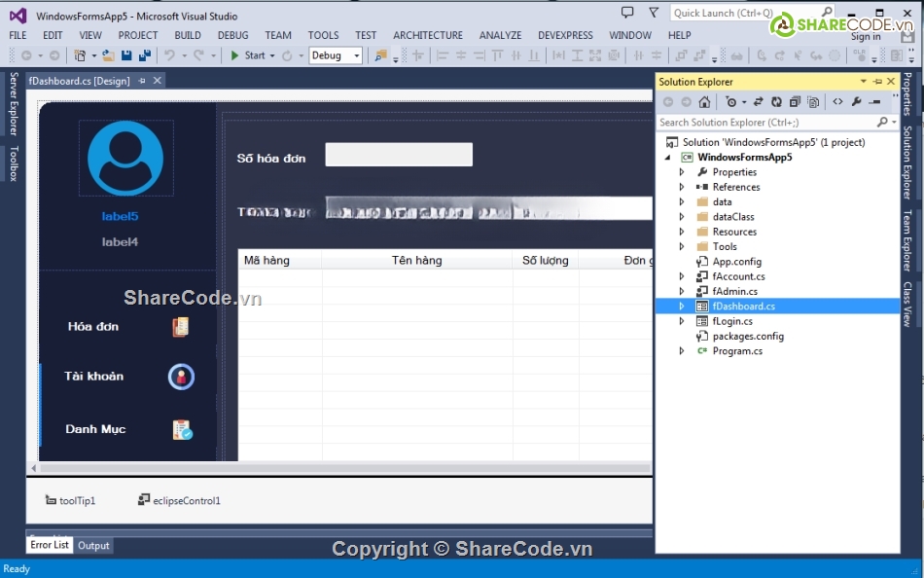Expand the References node

682,187
